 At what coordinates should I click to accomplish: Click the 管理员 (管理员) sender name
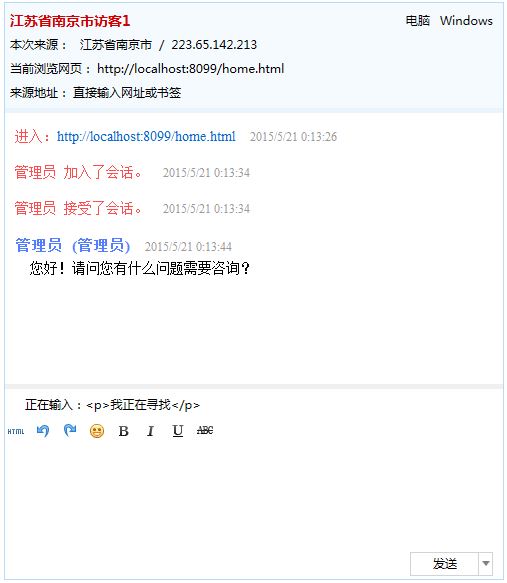[73, 246]
